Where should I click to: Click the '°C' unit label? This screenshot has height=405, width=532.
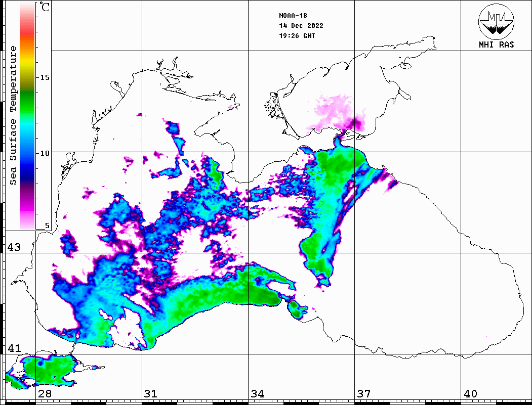pyautogui.click(x=45, y=7)
